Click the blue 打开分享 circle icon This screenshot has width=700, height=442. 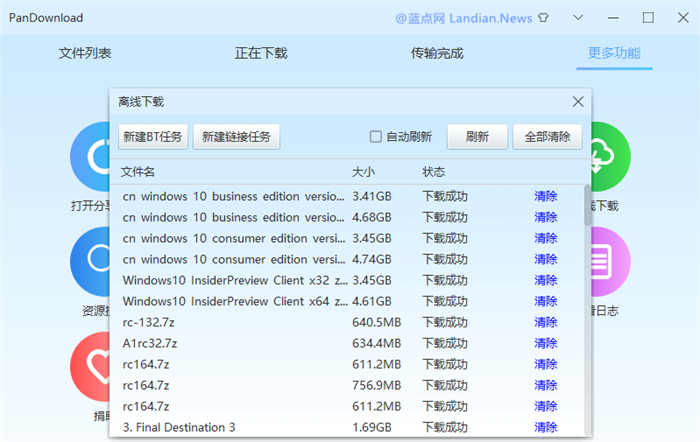[x=90, y=158]
